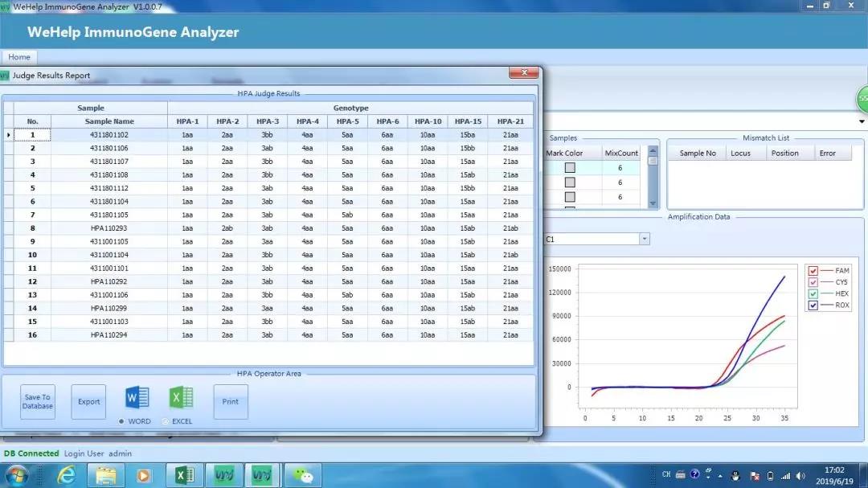The image size is (868, 488).
Task: Click HPA-2 cell 2ab for HPA110293
Action: point(227,228)
